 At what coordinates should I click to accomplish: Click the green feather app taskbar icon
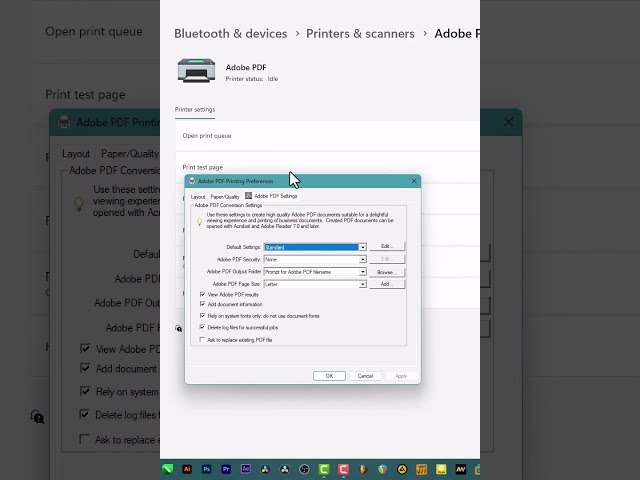pyautogui.click(x=167, y=469)
